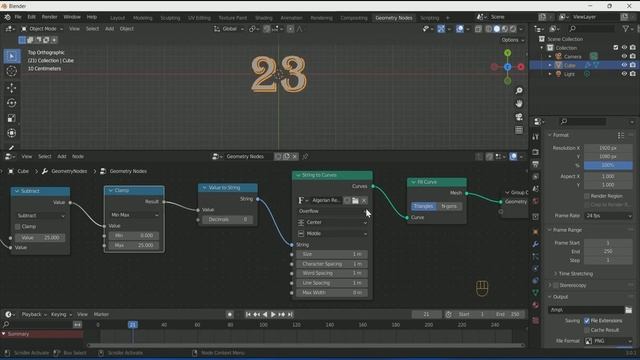Open the timeline Marker menu
Viewport: 640px width, 360px height.
click(x=101, y=314)
